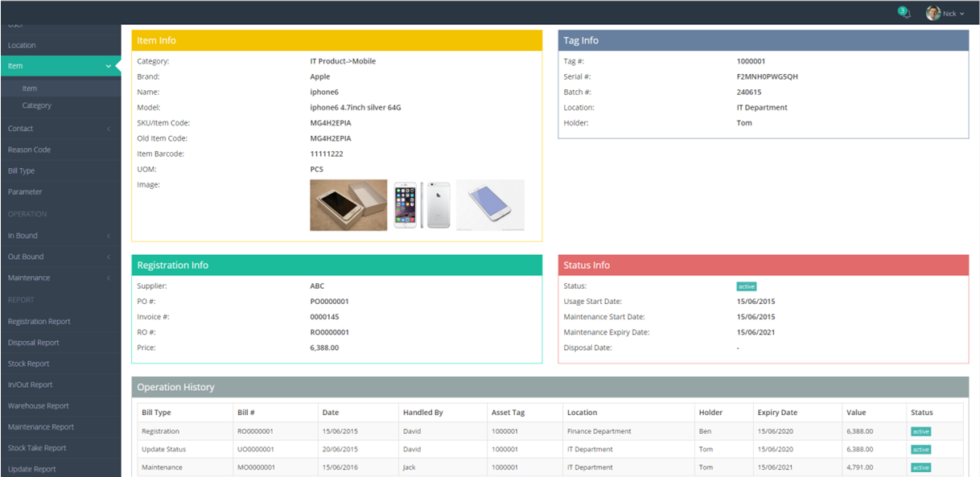
Task: Click the Operation History panel header
Action: [x=550, y=387]
